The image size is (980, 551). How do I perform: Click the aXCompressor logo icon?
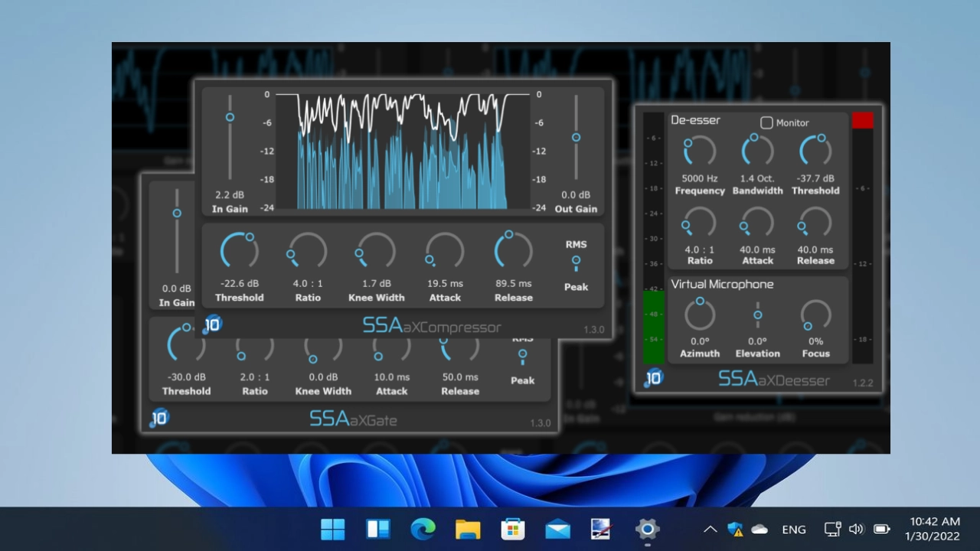tap(212, 324)
